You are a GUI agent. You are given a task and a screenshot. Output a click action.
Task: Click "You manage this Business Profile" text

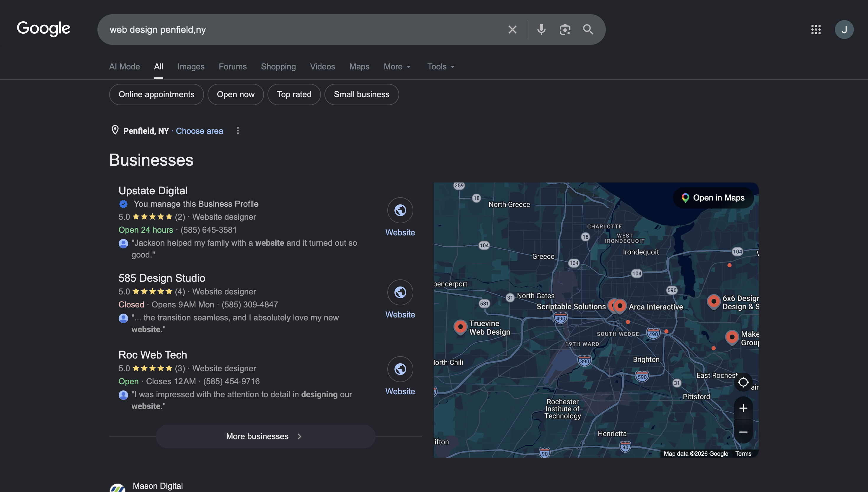coord(196,204)
